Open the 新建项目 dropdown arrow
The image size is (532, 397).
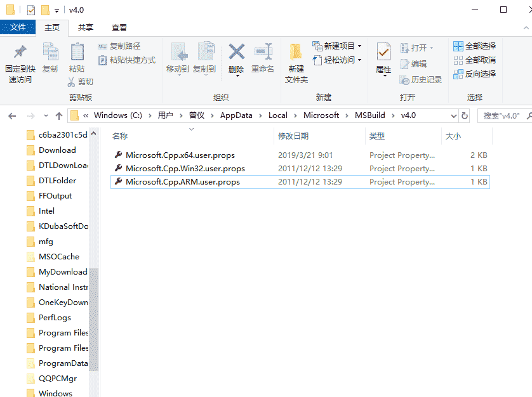coord(359,46)
